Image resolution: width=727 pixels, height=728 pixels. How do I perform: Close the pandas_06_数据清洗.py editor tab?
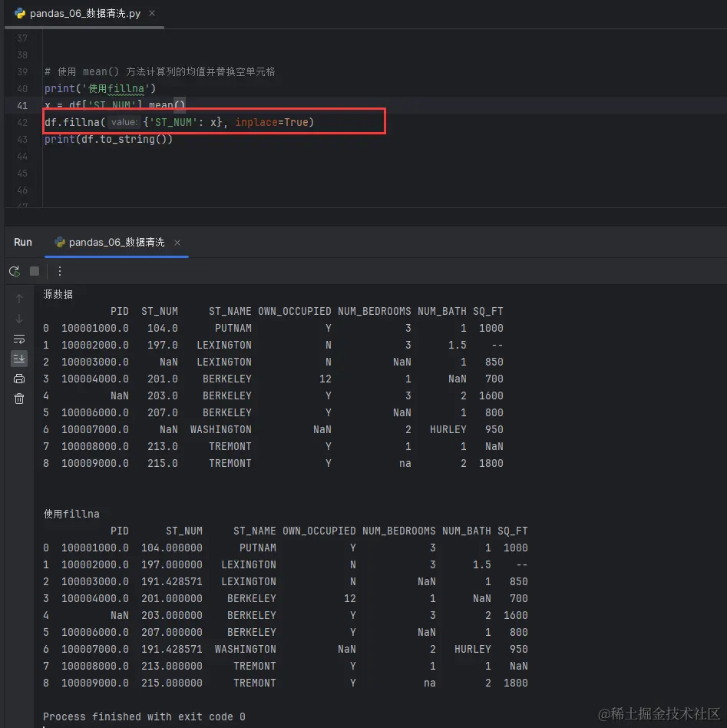point(152,14)
